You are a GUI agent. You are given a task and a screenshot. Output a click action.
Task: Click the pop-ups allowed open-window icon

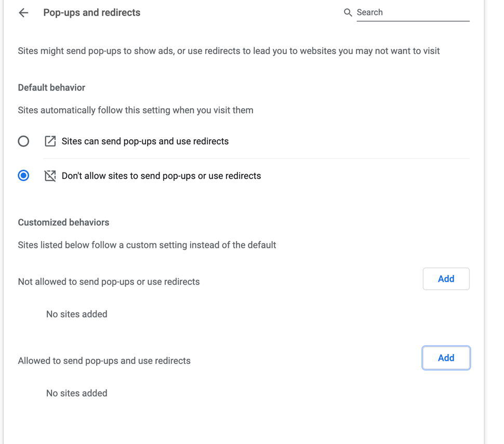tap(50, 141)
